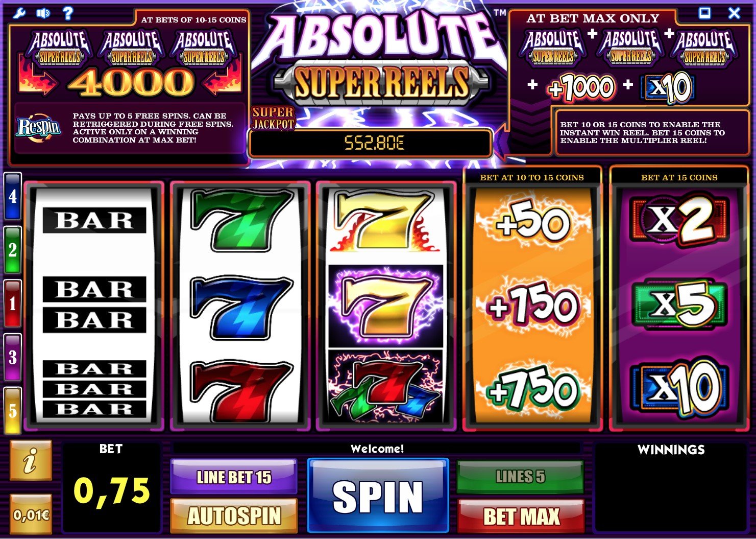Select payline 5 yellow indicator
The image size is (756, 539).
tap(12, 411)
